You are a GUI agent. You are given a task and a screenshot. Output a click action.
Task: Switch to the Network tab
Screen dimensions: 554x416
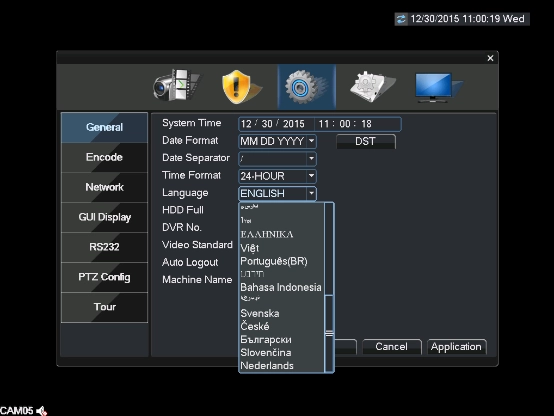[x=104, y=187]
